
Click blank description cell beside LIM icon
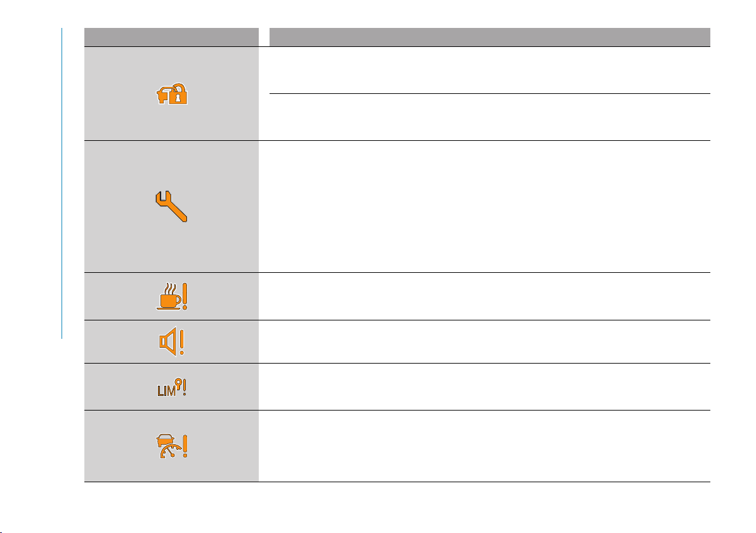click(489, 387)
